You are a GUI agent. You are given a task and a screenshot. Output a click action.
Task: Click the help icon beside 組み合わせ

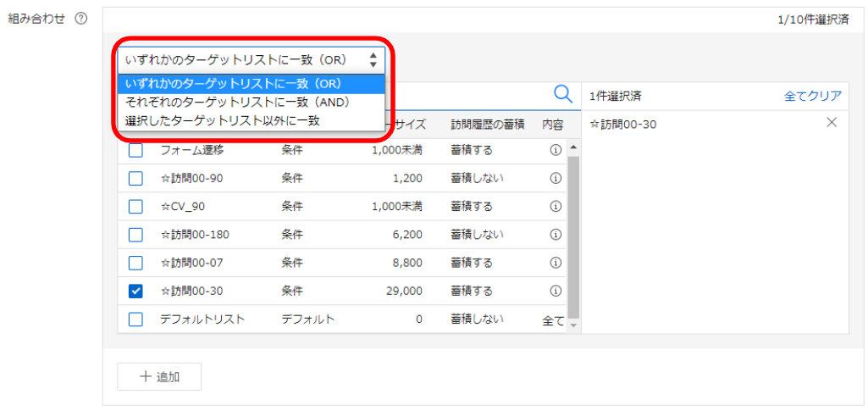point(81,19)
